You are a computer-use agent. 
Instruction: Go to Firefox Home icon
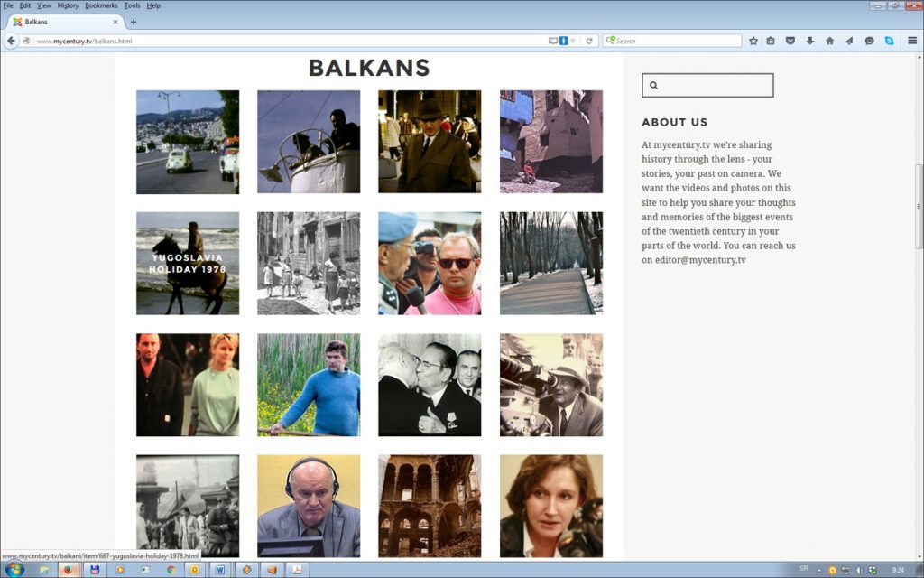click(x=829, y=41)
